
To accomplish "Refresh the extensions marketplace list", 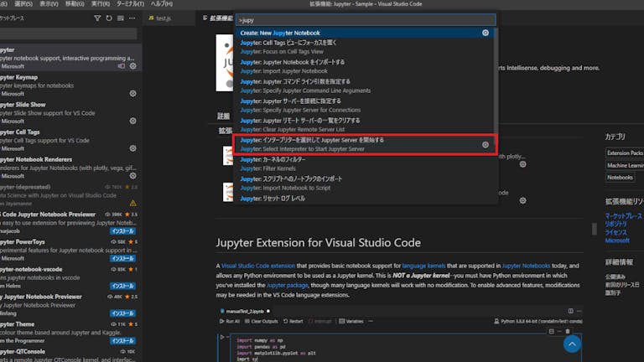I will click(x=109, y=18).
